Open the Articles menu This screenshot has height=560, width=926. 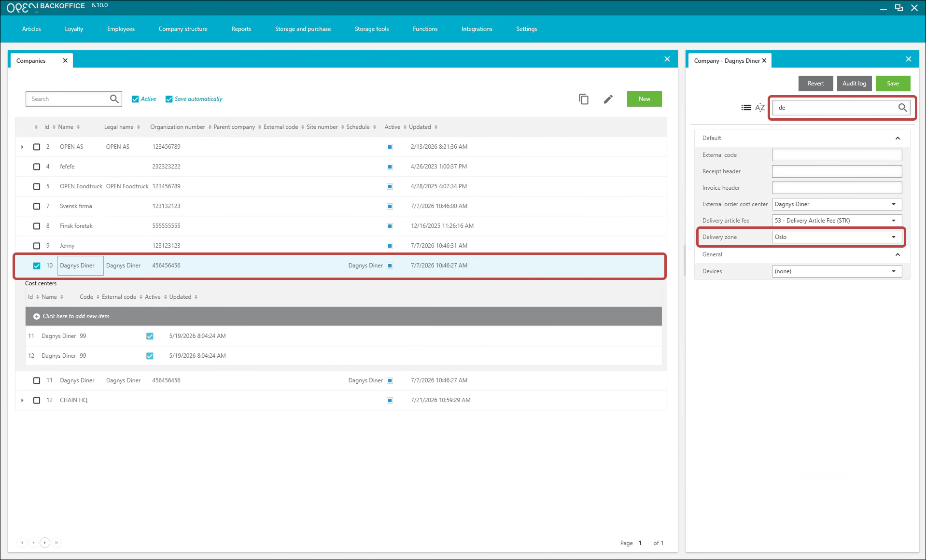pos(31,29)
